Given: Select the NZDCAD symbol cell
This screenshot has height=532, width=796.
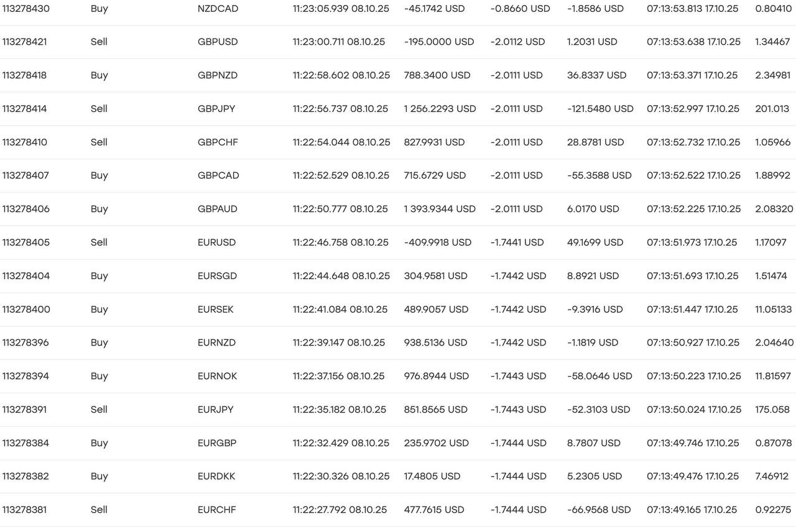Looking at the screenshot, I should 218,9.
